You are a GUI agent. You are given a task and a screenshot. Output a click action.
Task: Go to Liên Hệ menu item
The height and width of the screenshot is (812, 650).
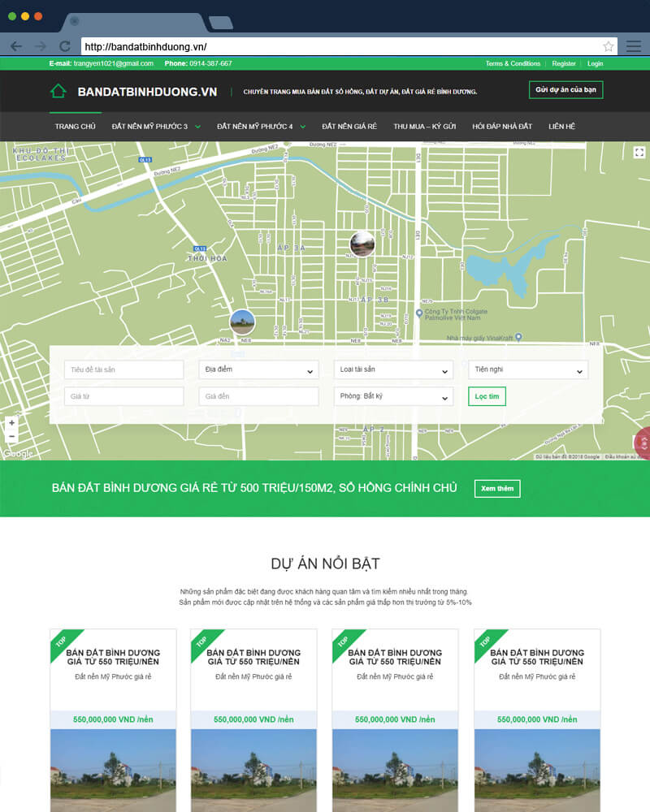click(561, 127)
